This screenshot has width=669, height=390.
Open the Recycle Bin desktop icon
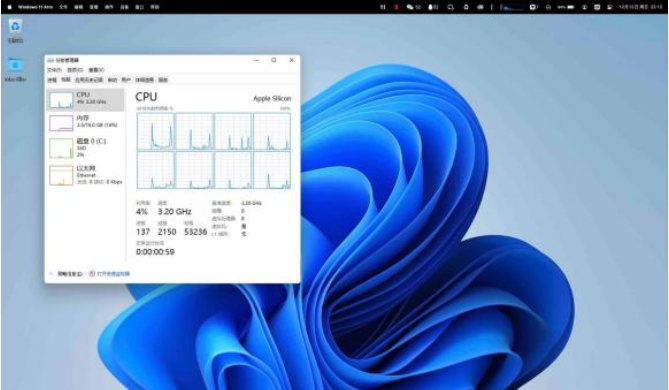tap(15, 31)
